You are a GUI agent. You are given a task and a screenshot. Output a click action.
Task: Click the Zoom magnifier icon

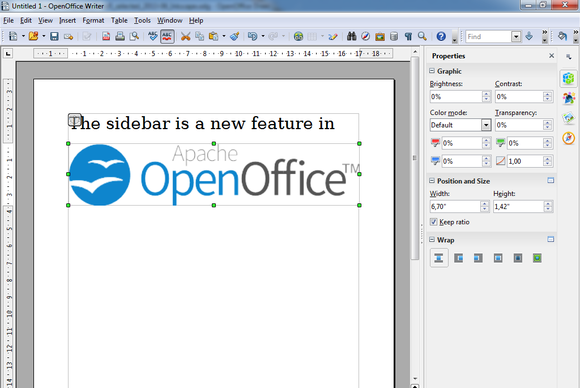tap(422, 36)
